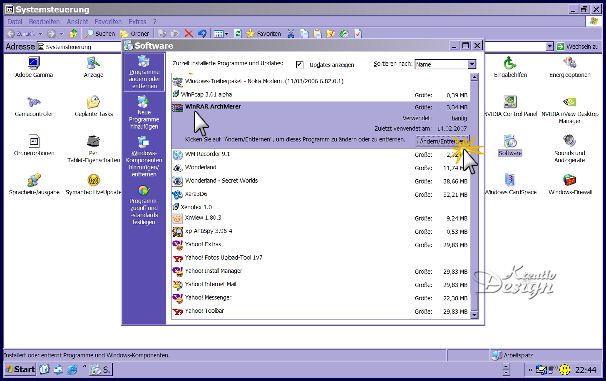Open the NVIDIA Control Panel icon

(510, 102)
